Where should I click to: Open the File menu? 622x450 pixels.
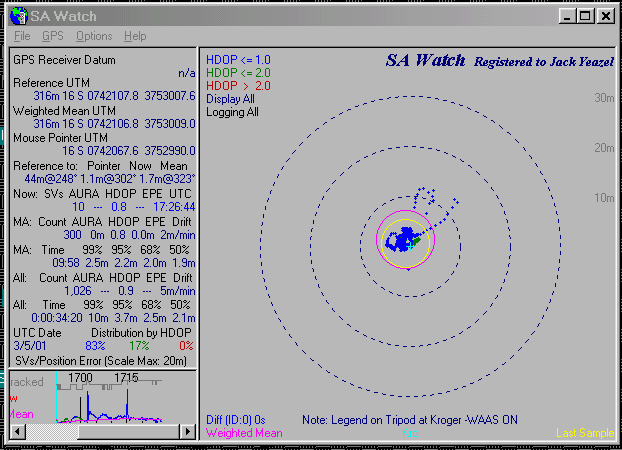(22, 36)
